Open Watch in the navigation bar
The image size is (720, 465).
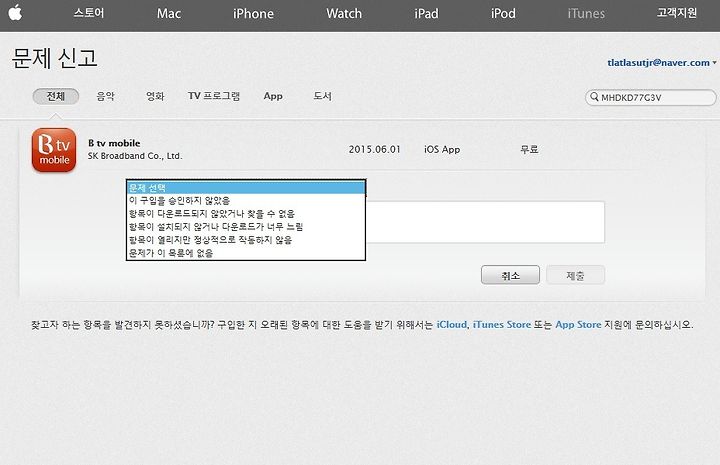tap(344, 13)
